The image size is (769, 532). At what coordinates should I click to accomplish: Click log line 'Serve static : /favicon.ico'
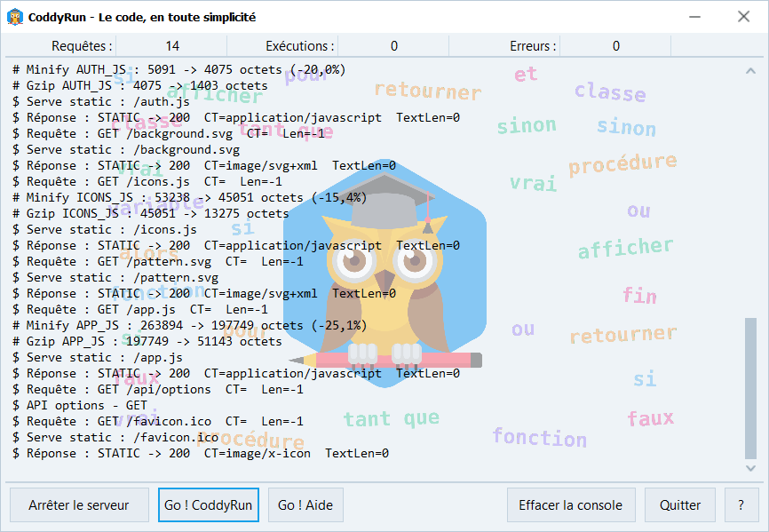pos(115,437)
